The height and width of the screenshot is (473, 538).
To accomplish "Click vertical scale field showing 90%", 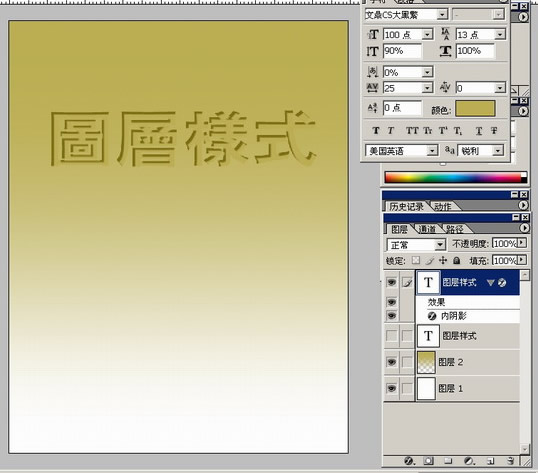I will [x=402, y=51].
